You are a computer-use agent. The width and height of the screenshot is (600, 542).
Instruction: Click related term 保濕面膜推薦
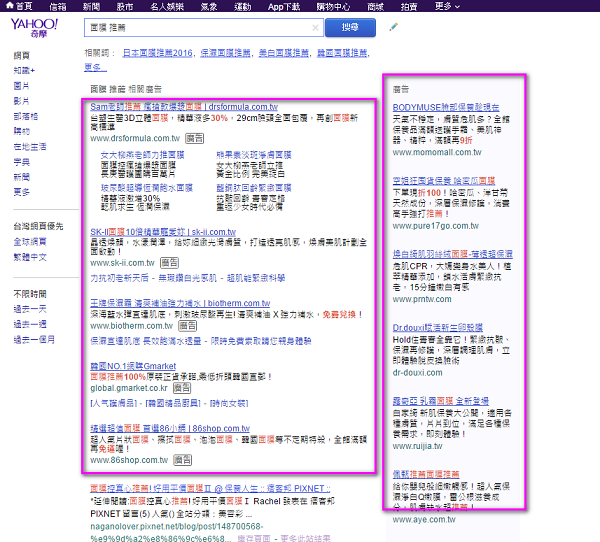(225, 53)
